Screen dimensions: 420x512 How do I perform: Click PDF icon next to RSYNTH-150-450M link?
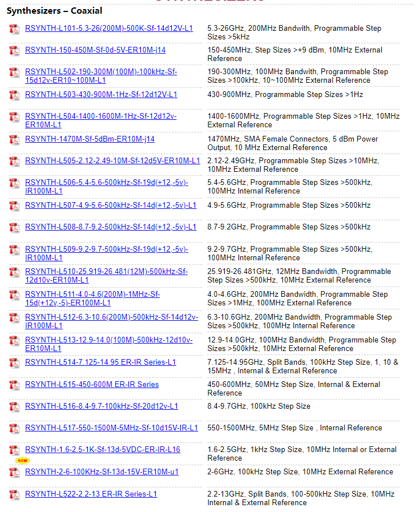[14, 51]
